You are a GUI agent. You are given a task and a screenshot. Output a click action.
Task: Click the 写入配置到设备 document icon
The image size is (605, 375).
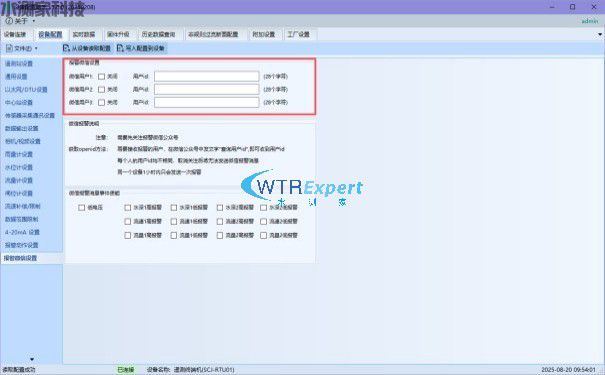(120, 48)
